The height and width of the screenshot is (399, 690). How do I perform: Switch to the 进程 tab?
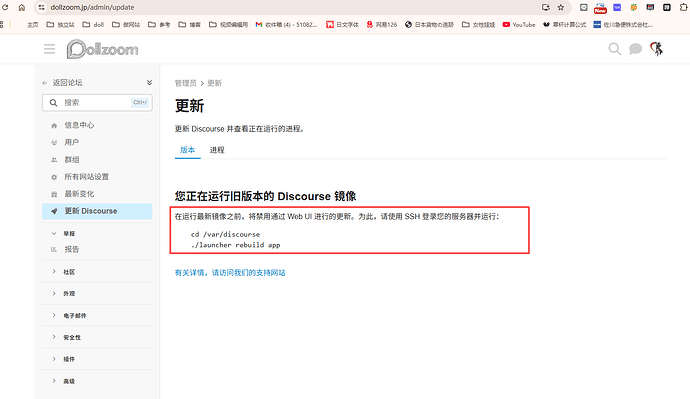click(x=217, y=150)
